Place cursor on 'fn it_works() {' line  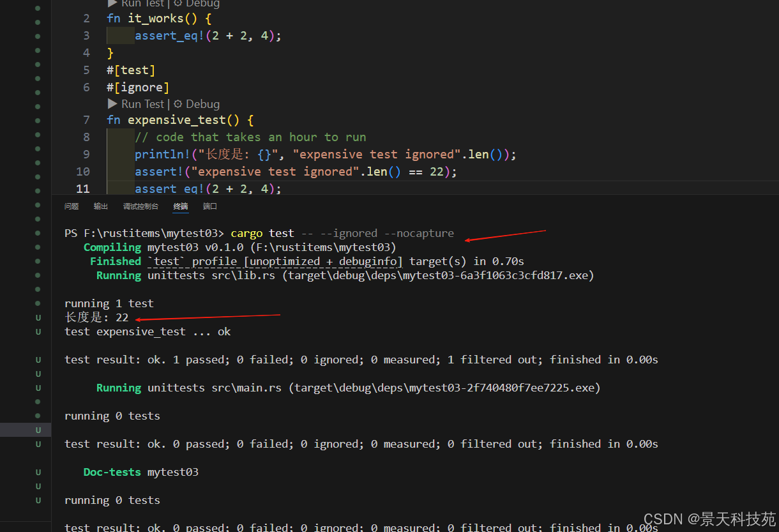pos(159,19)
